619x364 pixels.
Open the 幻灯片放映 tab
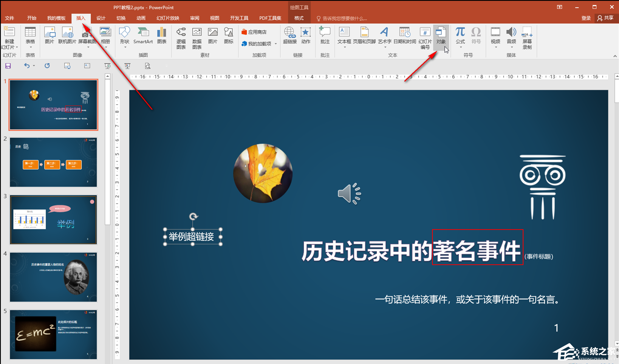pos(167,18)
